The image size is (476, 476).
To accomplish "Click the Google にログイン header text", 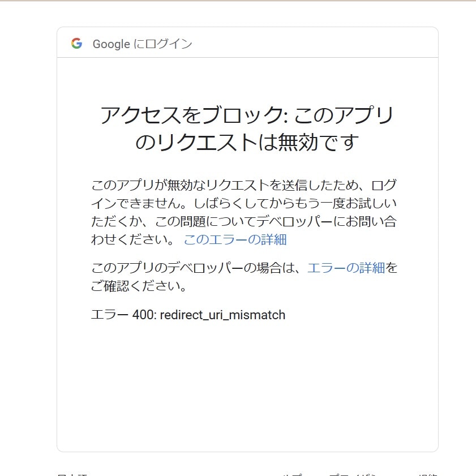I will pos(143,44).
